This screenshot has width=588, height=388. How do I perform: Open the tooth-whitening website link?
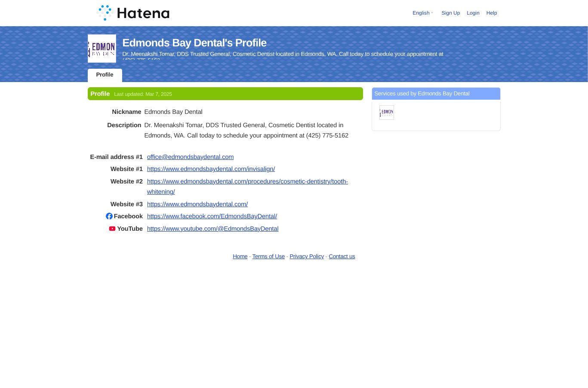pos(247,181)
